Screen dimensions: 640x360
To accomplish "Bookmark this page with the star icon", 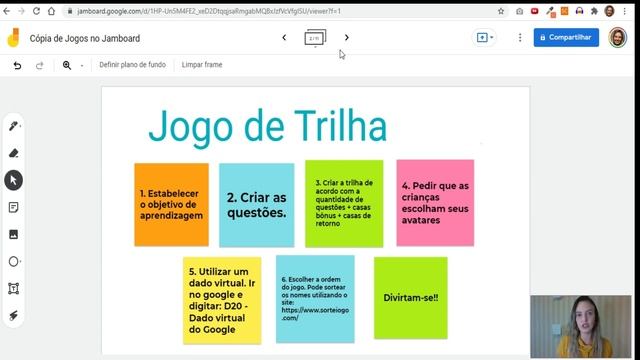I will tap(501, 11).
